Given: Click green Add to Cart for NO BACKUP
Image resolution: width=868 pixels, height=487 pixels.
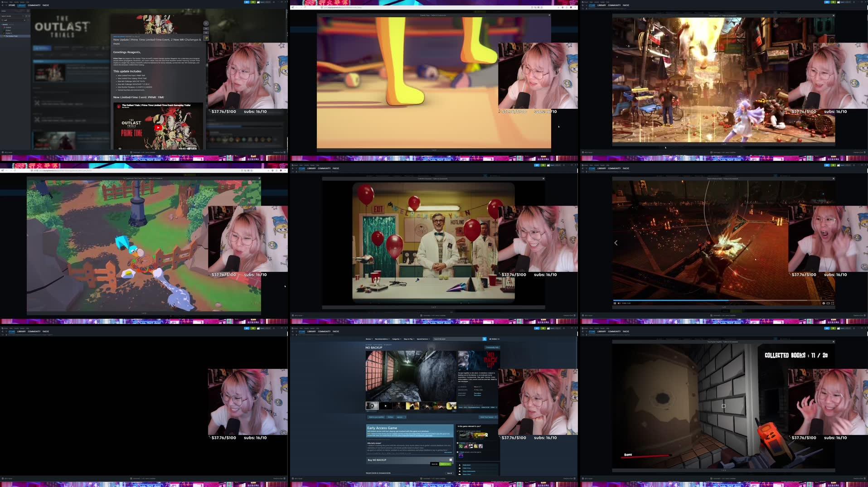Looking at the screenshot, I should pyautogui.click(x=446, y=464).
